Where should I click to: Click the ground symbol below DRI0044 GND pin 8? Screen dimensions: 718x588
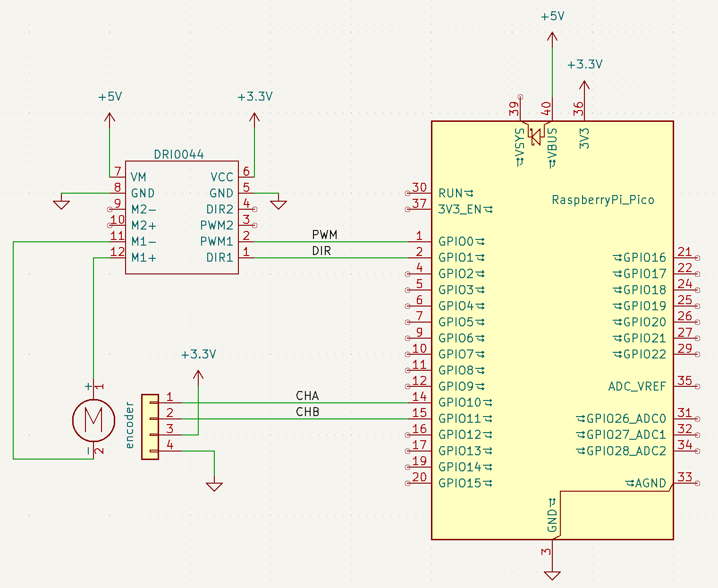tap(62, 203)
